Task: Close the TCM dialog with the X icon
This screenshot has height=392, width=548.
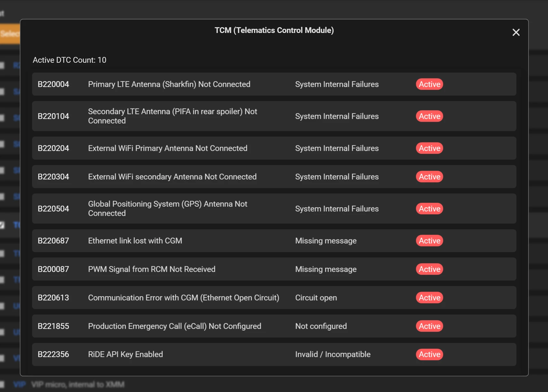Action: [x=516, y=32]
